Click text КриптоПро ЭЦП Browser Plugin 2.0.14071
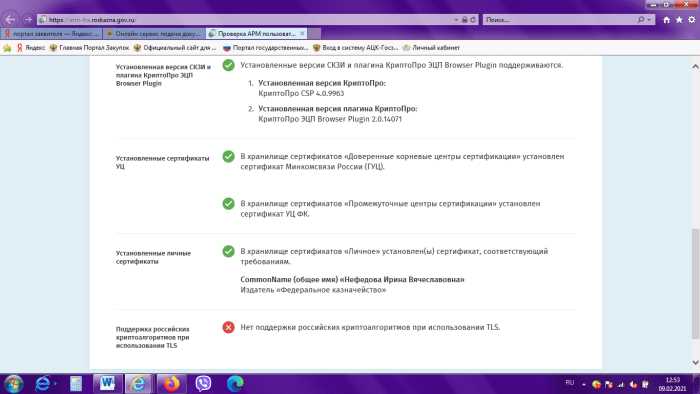Screen dimensions: 700x394 330,119
